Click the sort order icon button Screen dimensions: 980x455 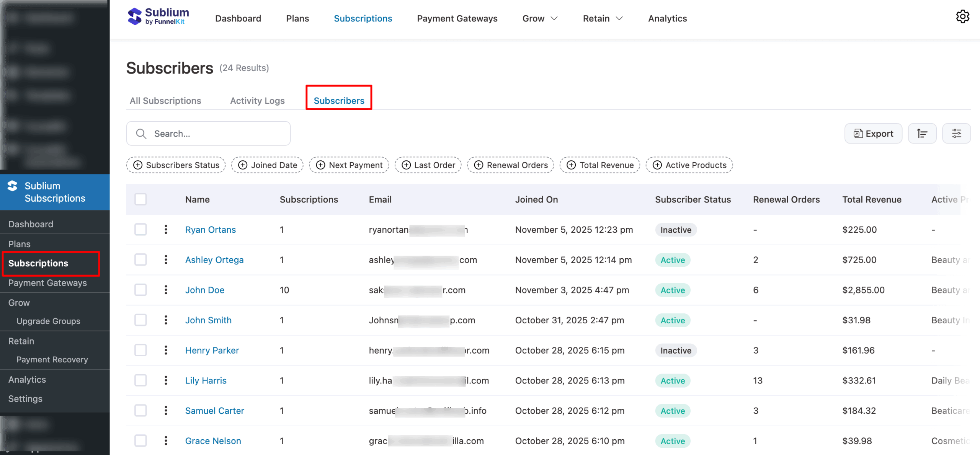(x=922, y=134)
